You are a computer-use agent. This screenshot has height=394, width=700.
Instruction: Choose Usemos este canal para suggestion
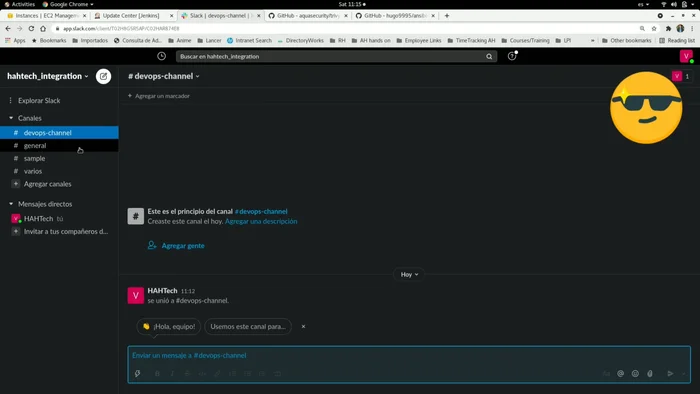point(248,327)
